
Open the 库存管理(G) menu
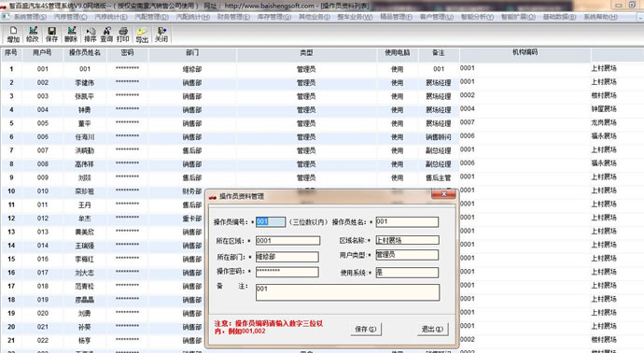[x=274, y=17]
